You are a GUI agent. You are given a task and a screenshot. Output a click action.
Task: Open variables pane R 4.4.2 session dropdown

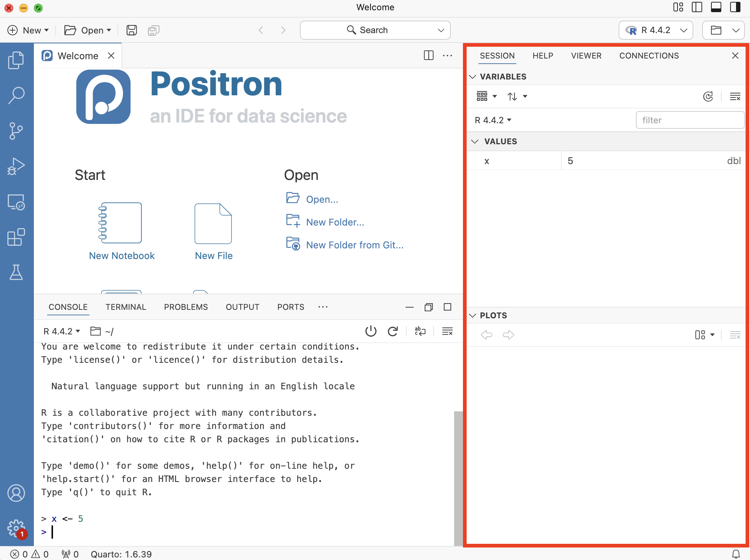(493, 120)
